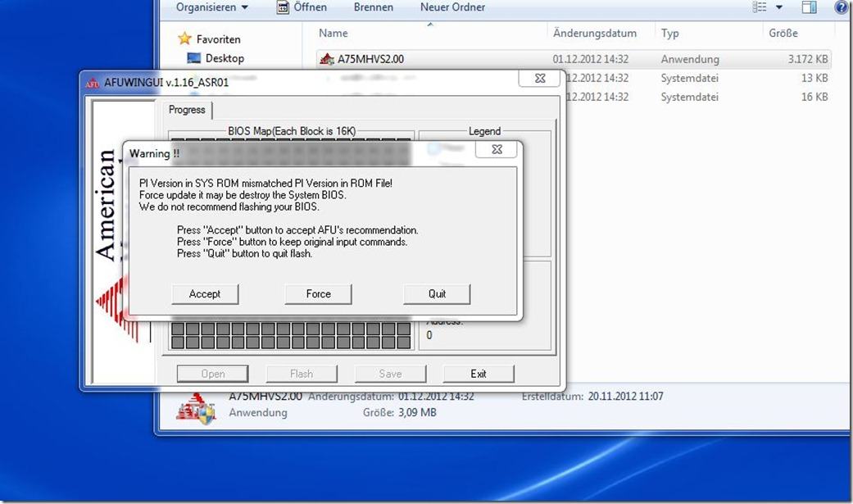Select Favoriten in the navigation pane

pos(218,39)
